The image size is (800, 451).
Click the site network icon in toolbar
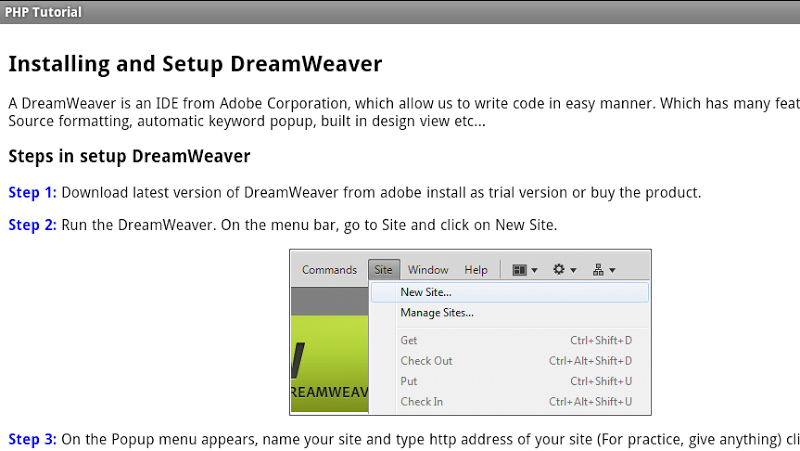[598, 270]
